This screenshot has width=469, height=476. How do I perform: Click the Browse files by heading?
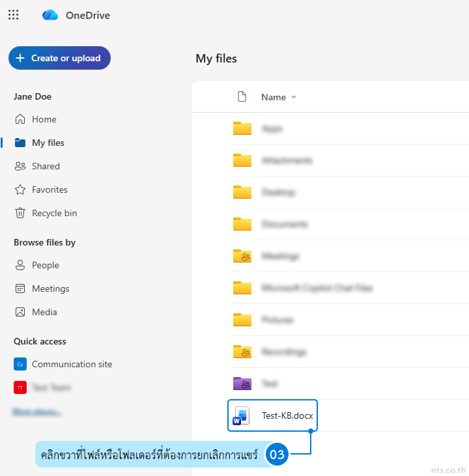45,242
